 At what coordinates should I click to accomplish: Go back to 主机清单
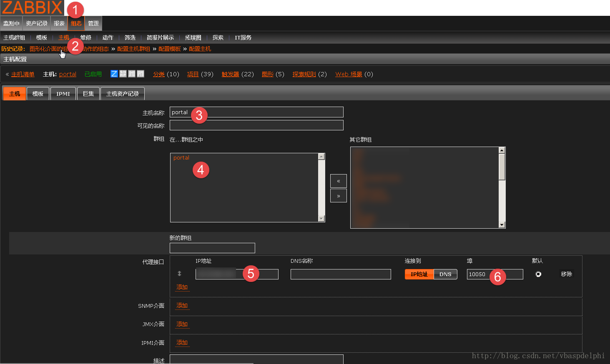point(23,74)
